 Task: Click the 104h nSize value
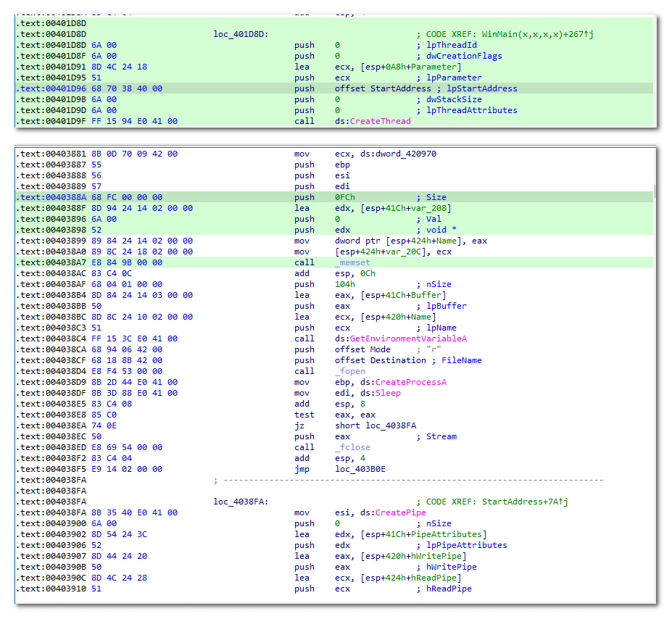(344, 284)
